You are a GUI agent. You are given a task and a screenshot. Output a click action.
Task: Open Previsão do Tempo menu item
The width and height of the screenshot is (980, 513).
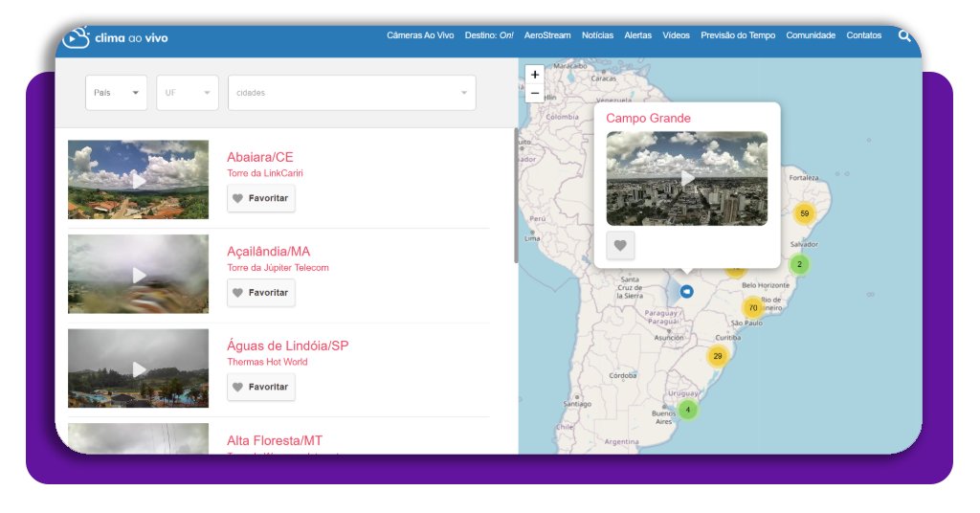pos(738,35)
